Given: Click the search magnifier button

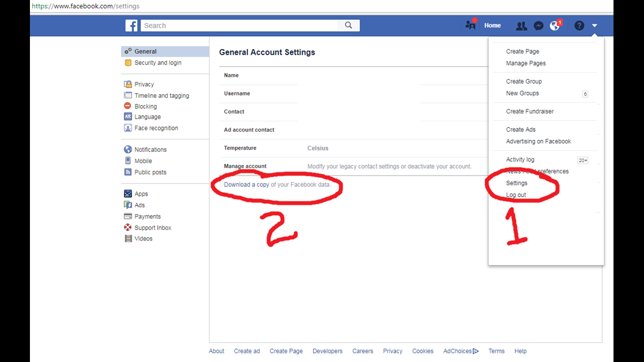Looking at the screenshot, I should coord(349,25).
